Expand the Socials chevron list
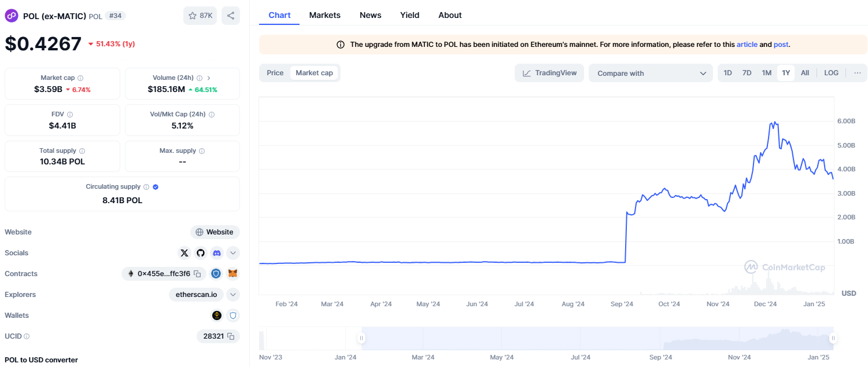 (x=233, y=253)
